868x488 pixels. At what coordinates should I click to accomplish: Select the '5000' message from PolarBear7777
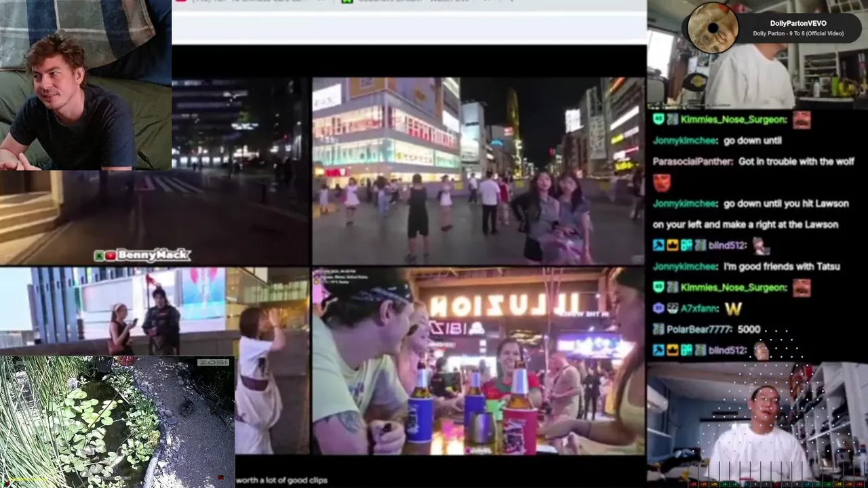tap(749, 329)
